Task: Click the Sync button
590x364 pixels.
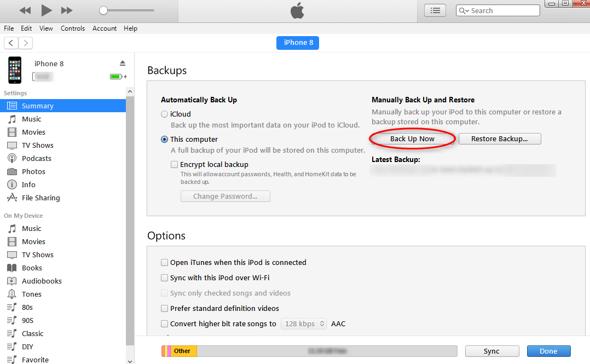Action: (492, 351)
